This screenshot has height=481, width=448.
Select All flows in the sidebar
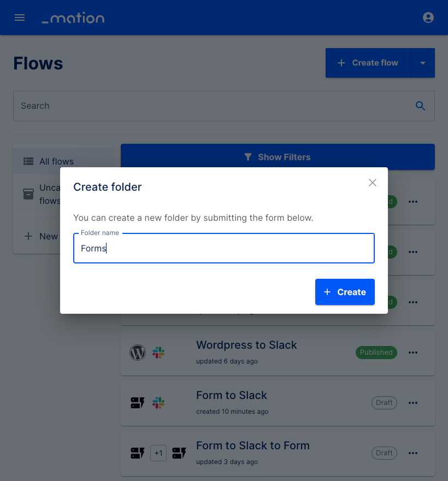(x=56, y=161)
